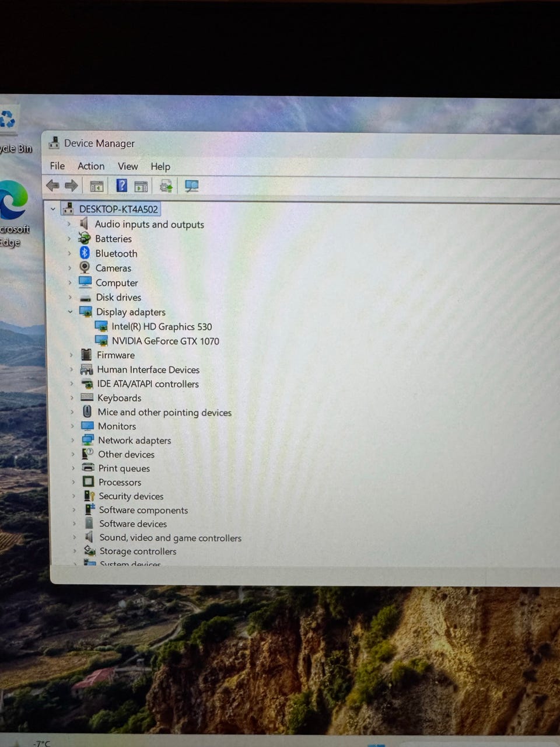
Task: Click the IDE ATA/ATAPI controllers icon
Action: [x=87, y=383]
